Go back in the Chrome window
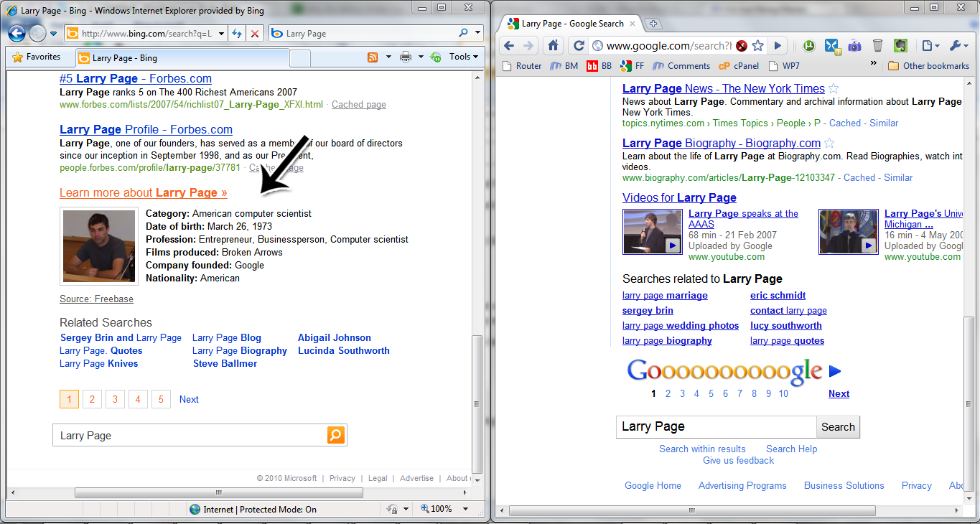 click(x=509, y=46)
